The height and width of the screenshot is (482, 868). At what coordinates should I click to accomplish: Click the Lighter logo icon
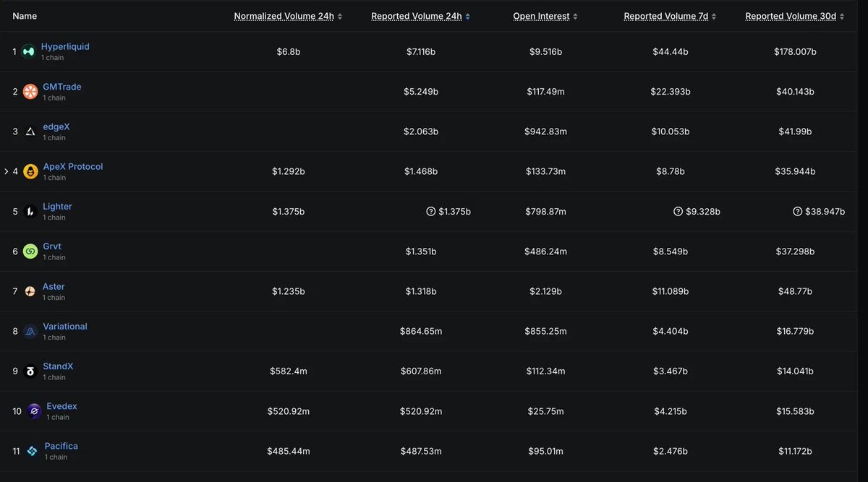pyautogui.click(x=30, y=211)
